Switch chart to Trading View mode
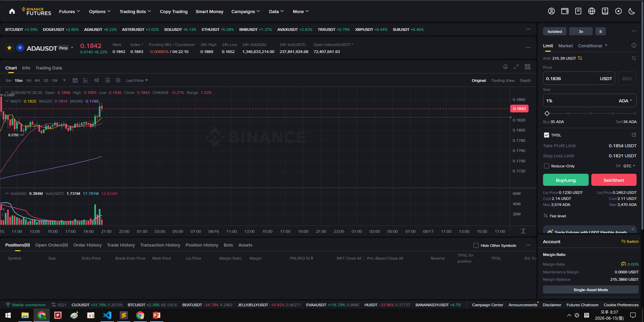644x322 pixels. pos(503,80)
